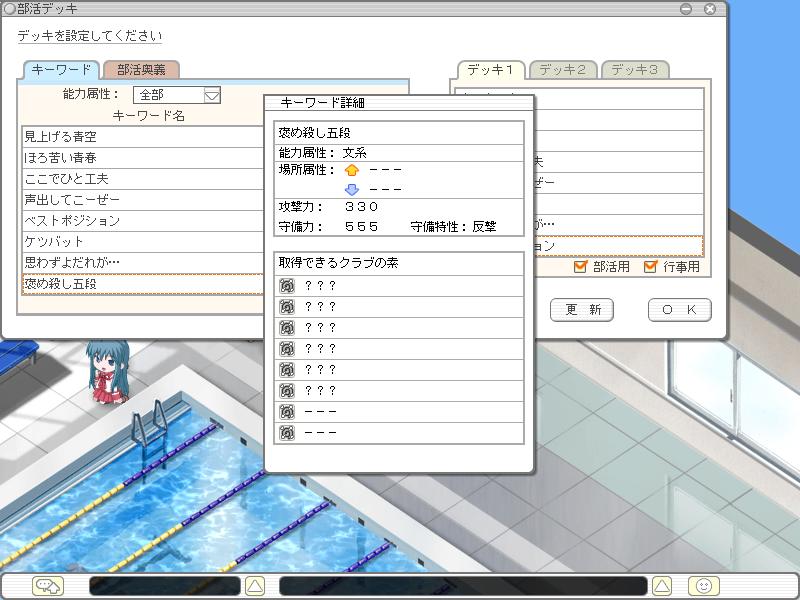Select keyword 声出してこーぜー
The image size is (800, 600).
143,199
